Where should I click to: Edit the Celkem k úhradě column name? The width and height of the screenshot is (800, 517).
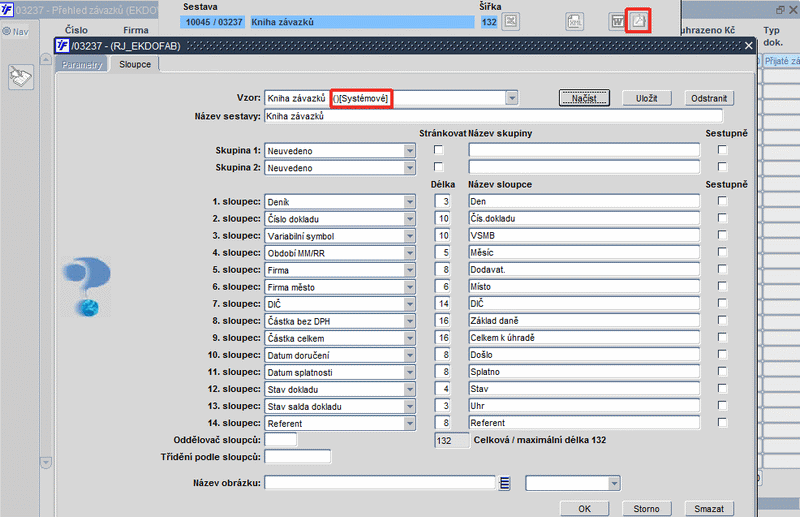point(584,337)
